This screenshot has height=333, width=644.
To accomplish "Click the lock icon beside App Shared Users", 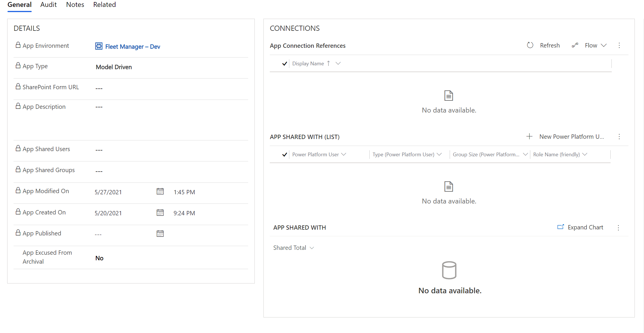I will (x=18, y=148).
